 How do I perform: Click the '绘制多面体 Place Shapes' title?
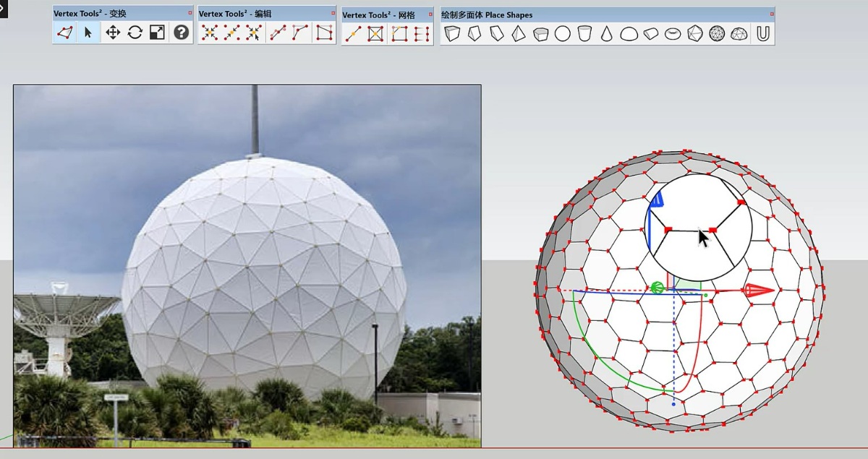[x=487, y=14]
